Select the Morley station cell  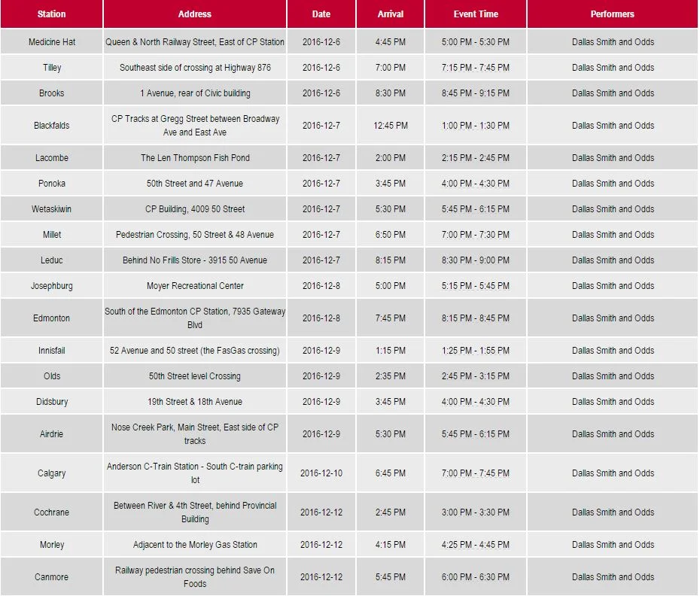coord(52,544)
